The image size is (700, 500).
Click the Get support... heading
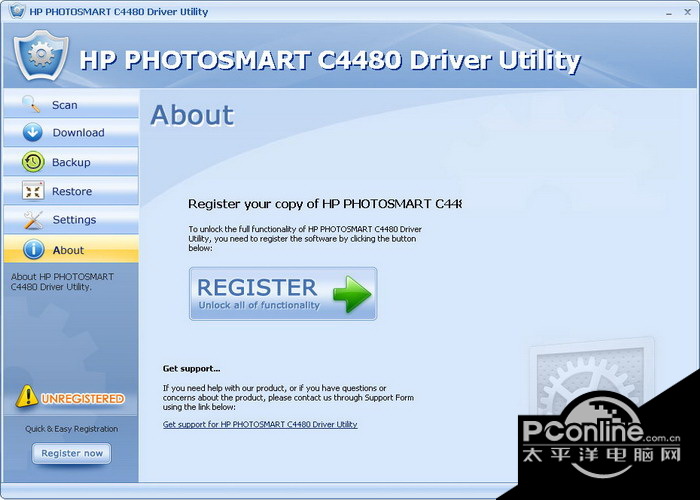(x=192, y=369)
